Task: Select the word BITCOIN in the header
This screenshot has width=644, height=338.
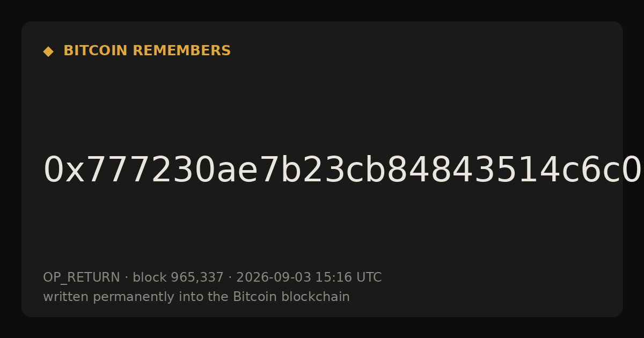Action: point(96,51)
